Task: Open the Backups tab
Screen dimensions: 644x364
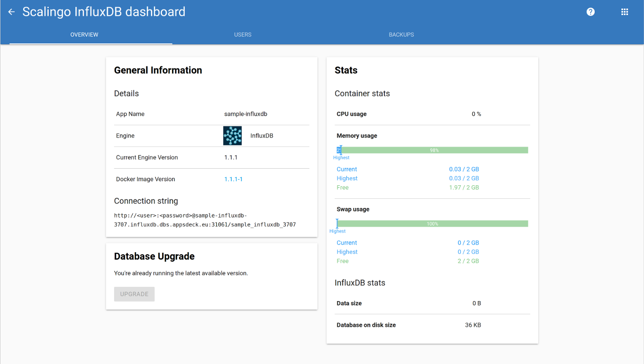Action: tap(401, 35)
